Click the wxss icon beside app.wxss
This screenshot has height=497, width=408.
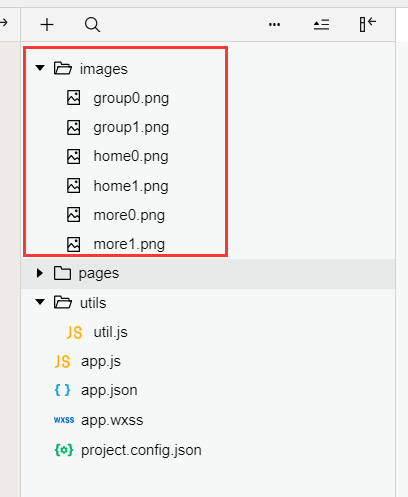(x=64, y=420)
